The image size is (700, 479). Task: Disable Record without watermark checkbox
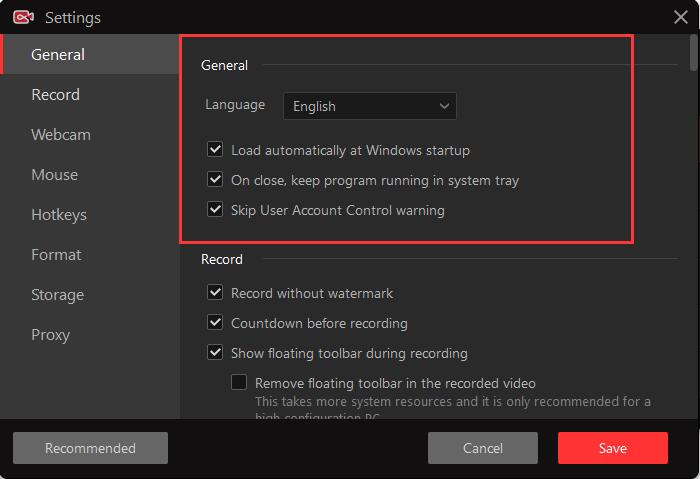pyautogui.click(x=215, y=293)
